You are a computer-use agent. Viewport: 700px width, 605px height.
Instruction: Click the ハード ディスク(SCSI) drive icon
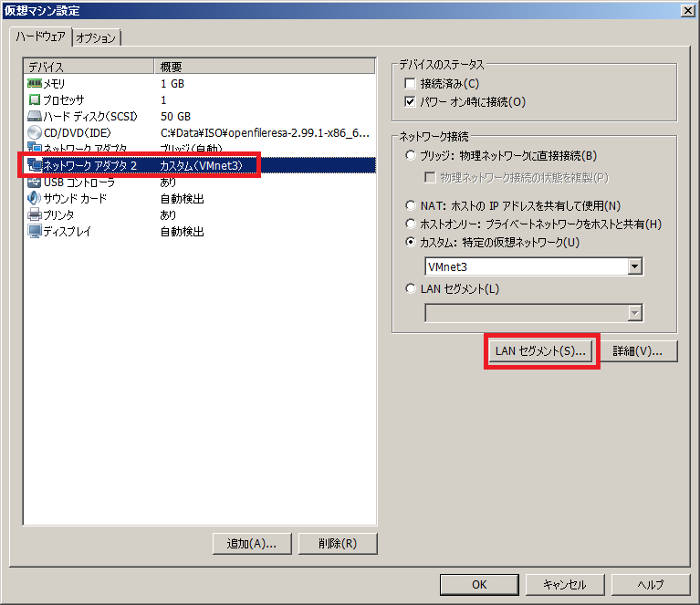tap(35, 117)
